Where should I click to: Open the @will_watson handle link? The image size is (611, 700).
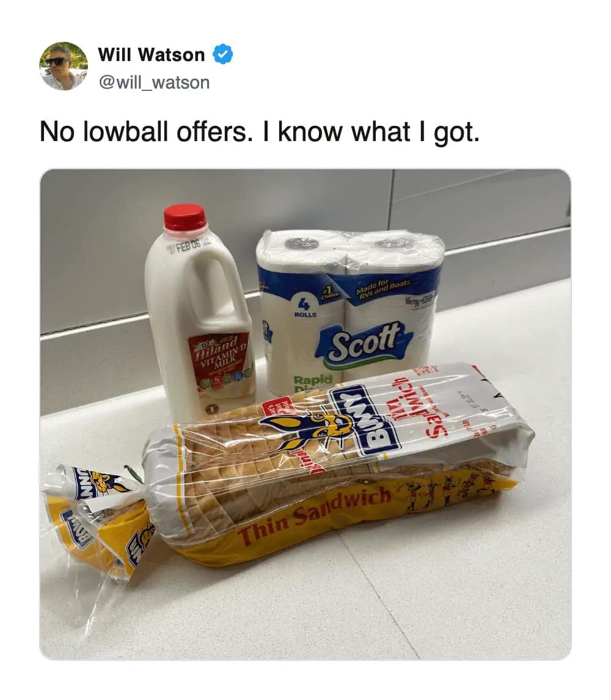pos(153,82)
